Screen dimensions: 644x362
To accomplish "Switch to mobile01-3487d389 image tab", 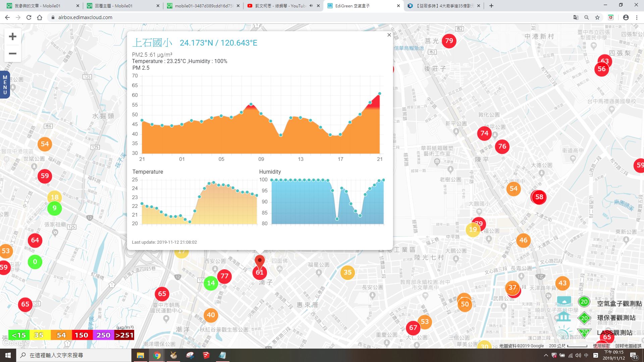I will tap(203, 6).
